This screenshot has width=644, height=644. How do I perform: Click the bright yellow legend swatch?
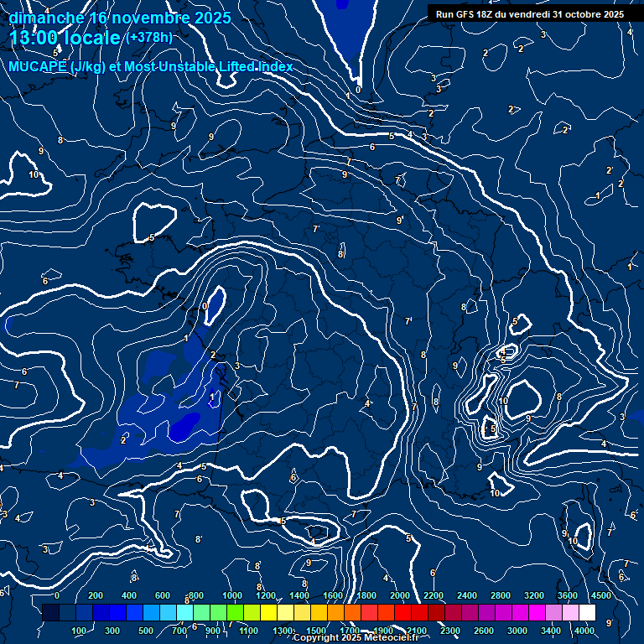click(x=268, y=612)
